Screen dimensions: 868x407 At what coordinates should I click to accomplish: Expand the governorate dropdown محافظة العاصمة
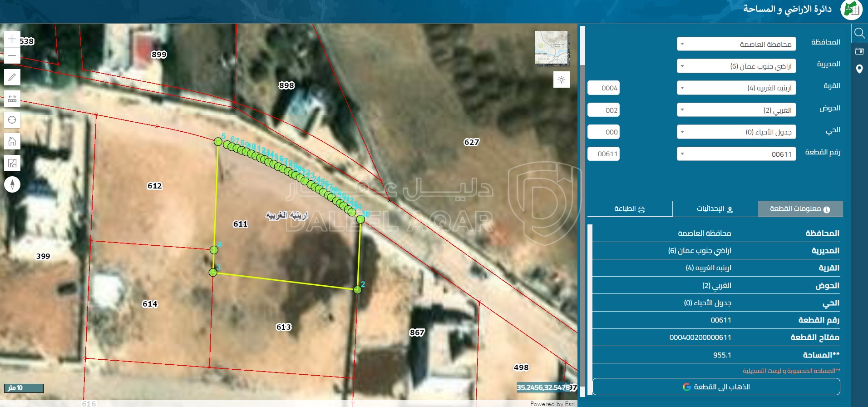(x=736, y=44)
